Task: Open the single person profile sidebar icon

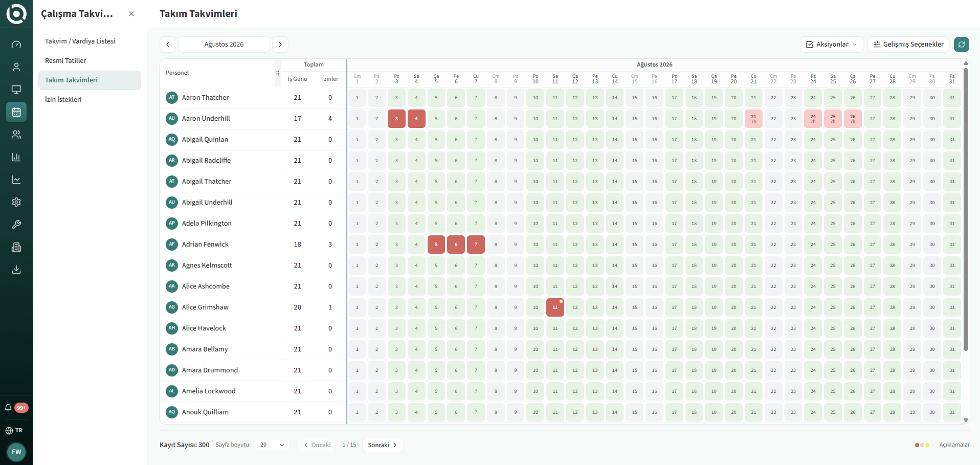Action: (16, 67)
